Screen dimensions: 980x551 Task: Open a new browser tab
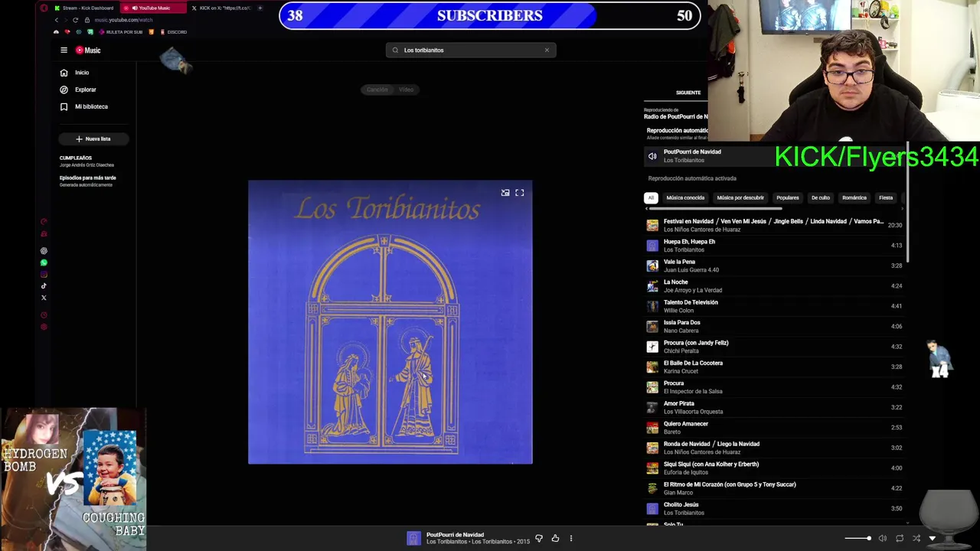pyautogui.click(x=260, y=8)
